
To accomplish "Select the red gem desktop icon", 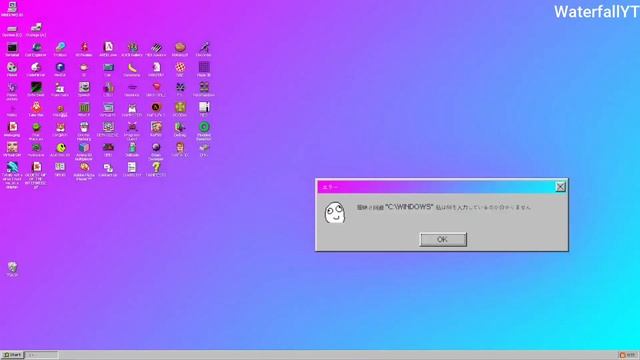I will pos(156,87).
